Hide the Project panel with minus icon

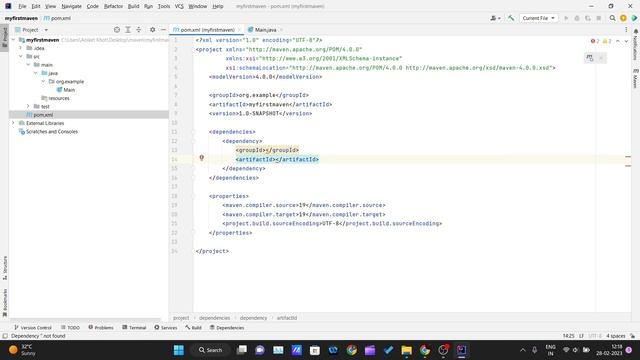tap(163, 30)
